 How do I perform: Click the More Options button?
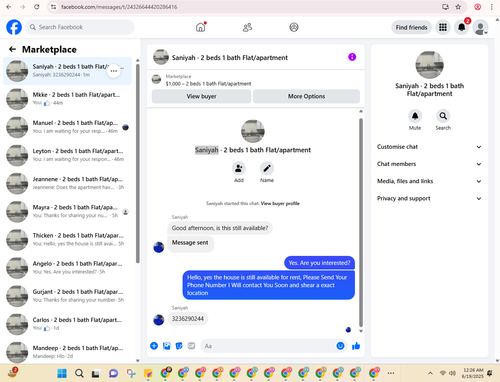pyautogui.click(x=306, y=96)
